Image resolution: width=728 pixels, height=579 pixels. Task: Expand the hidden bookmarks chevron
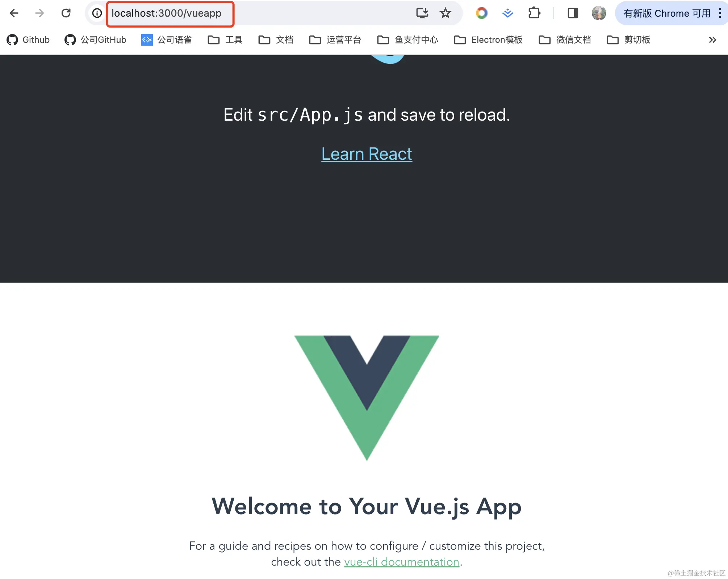(712, 40)
